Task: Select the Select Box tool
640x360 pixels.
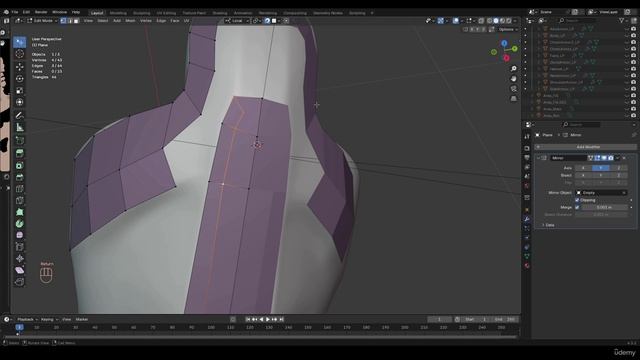Action: coord(20,42)
